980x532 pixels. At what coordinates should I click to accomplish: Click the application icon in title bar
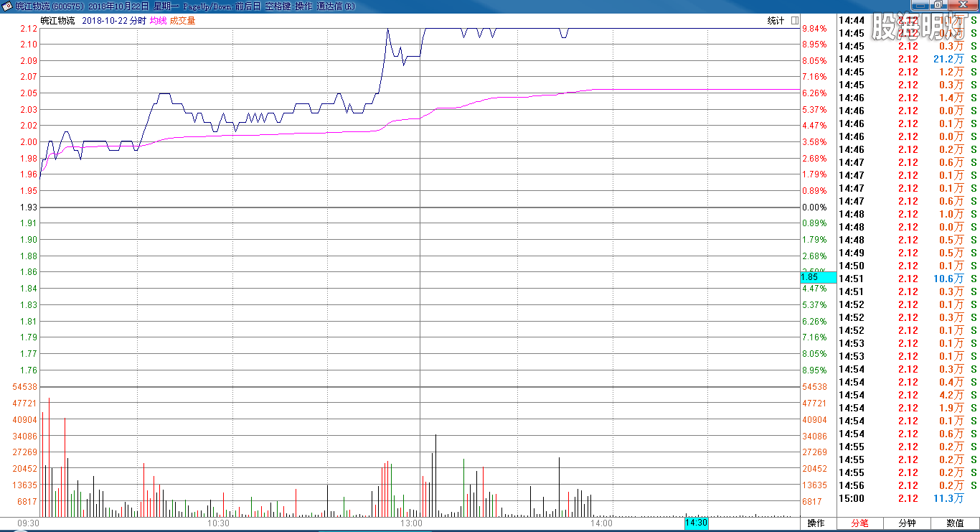(7, 6)
